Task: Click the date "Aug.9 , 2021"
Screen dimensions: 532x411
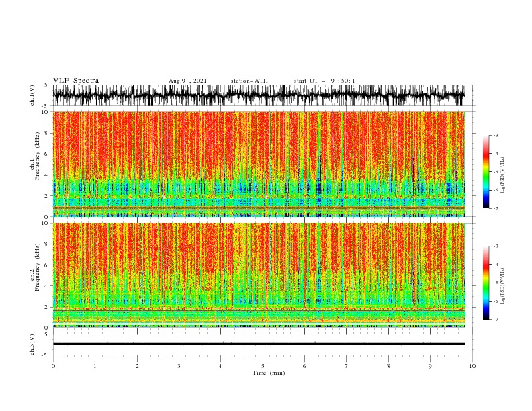Action: [x=187, y=81]
